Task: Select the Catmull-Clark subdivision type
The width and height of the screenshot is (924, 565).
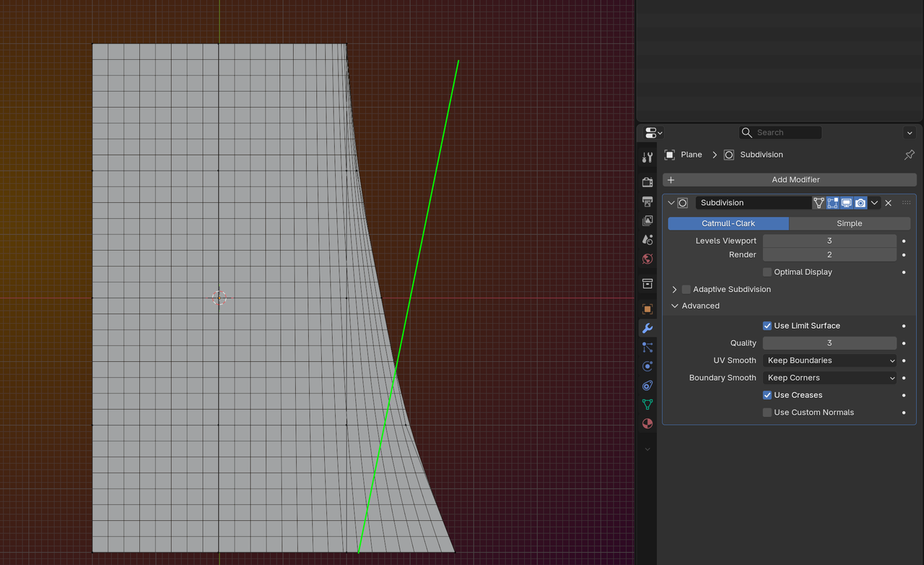Action: (x=728, y=224)
